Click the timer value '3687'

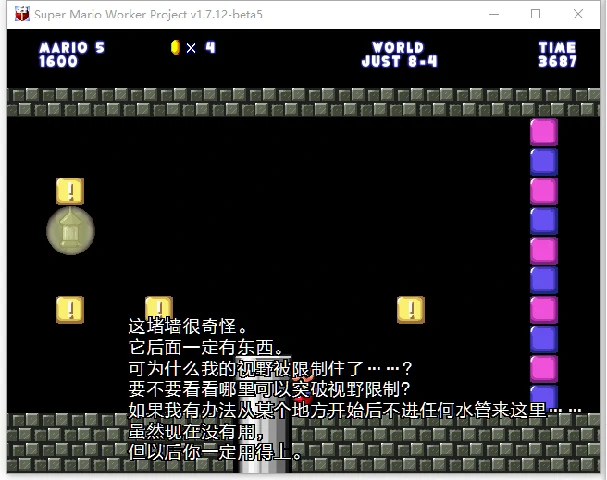557,62
